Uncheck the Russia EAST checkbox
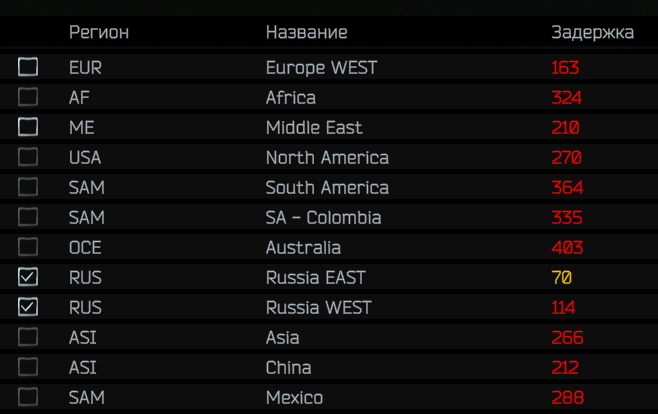Screen dimensions: 658x414 click(x=28, y=277)
